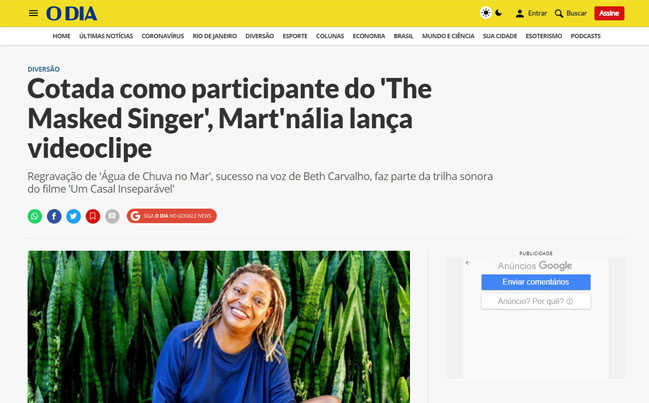Open the Diversão menu item
The width and height of the screenshot is (649, 403).
click(x=260, y=36)
